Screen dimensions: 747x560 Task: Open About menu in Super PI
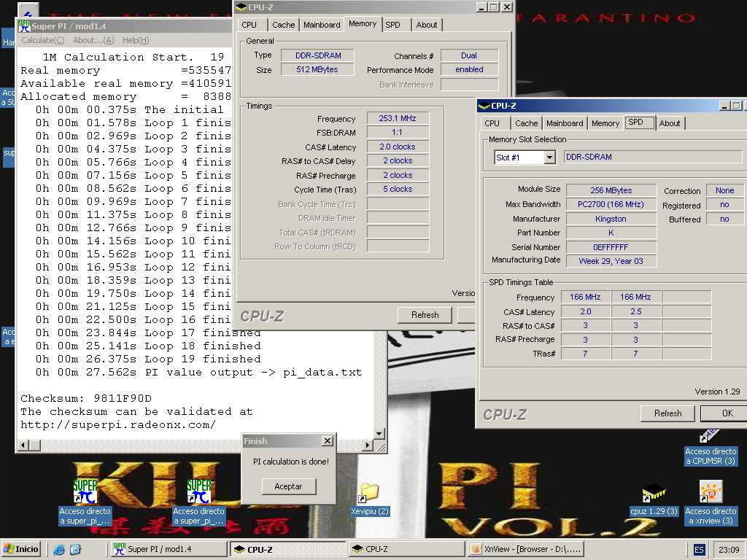[93, 40]
